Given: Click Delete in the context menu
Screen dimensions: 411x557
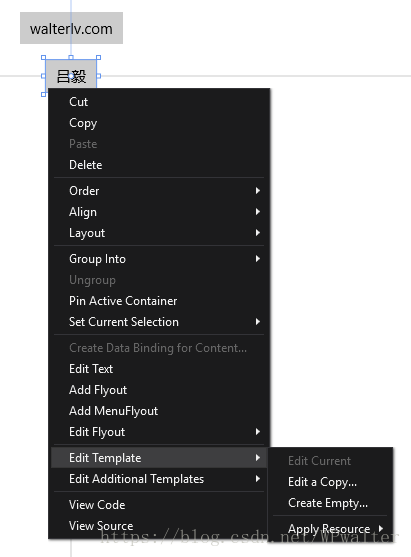Looking at the screenshot, I should coord(159,165).
